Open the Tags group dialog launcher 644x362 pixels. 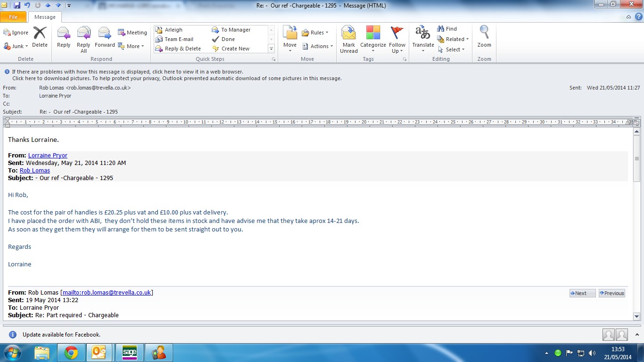405,59
